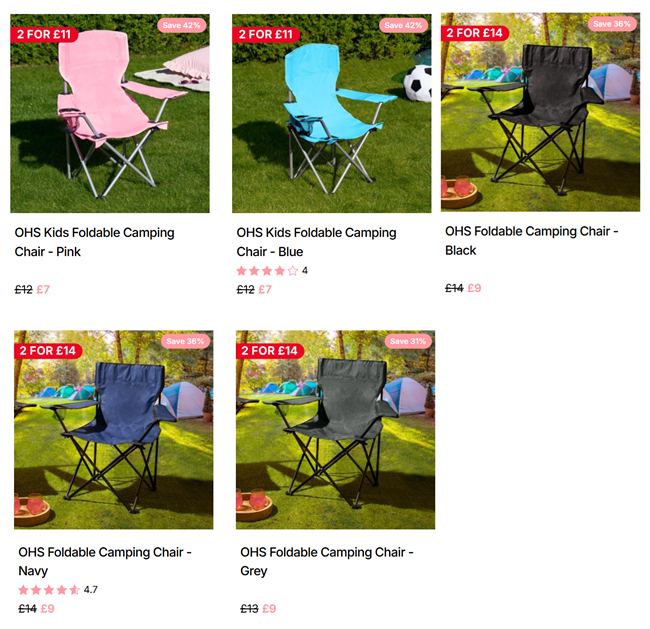650x629 pixels.
Task: Click the 2 FOR £11 badge on pink chair
Action: pyautogui.click(x=44, y=34)
